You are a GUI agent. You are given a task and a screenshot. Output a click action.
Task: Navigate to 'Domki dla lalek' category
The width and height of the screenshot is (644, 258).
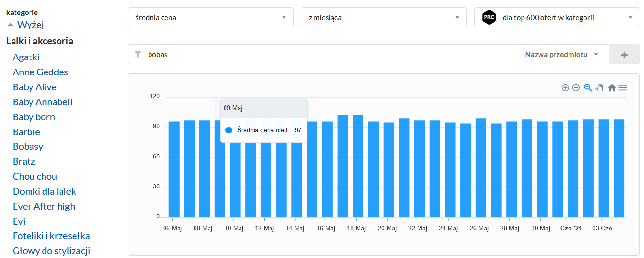click(45, 191)
